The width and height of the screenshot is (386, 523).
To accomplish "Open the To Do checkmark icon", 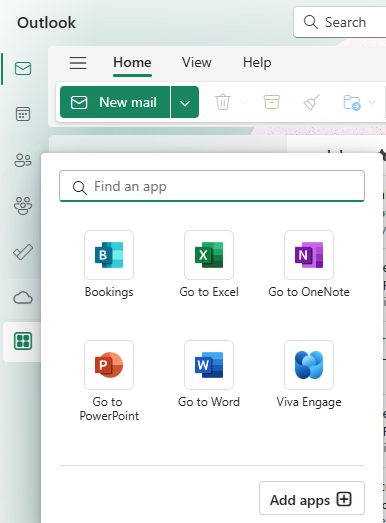I will (23, 252).
